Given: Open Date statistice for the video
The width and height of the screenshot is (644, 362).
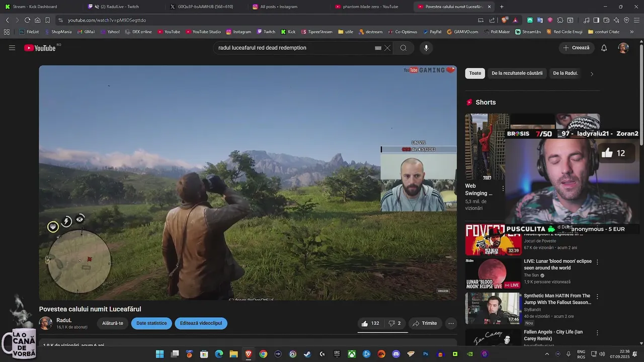Looking at the screenshot, I should click(x=151, y=323).
